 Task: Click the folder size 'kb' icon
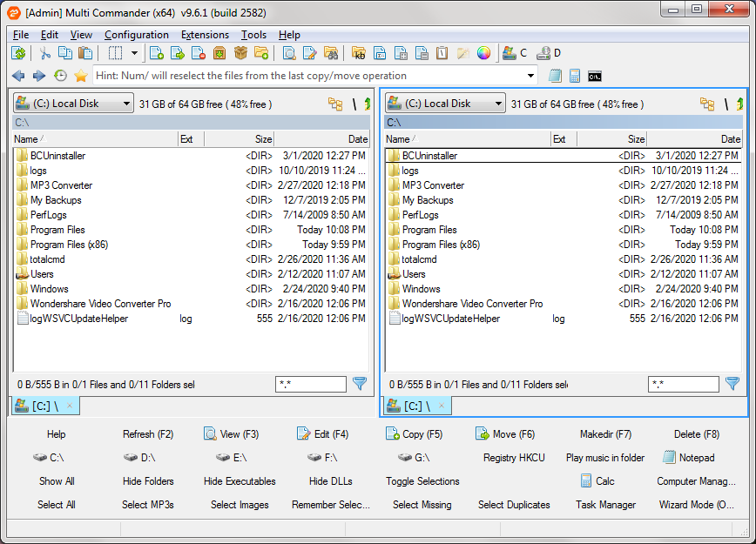(359, 53)
